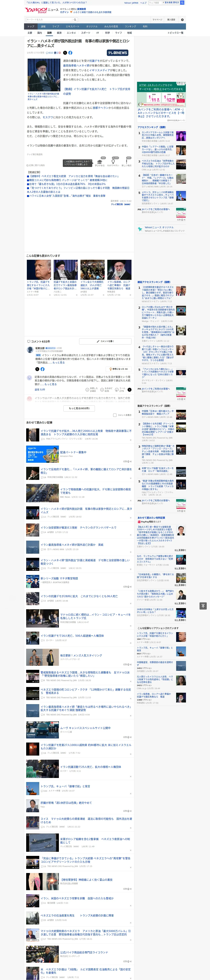Viewport: 210px width, 980px height.
Task: Click the なるほど reaction with 635
Action: point(106,390)
